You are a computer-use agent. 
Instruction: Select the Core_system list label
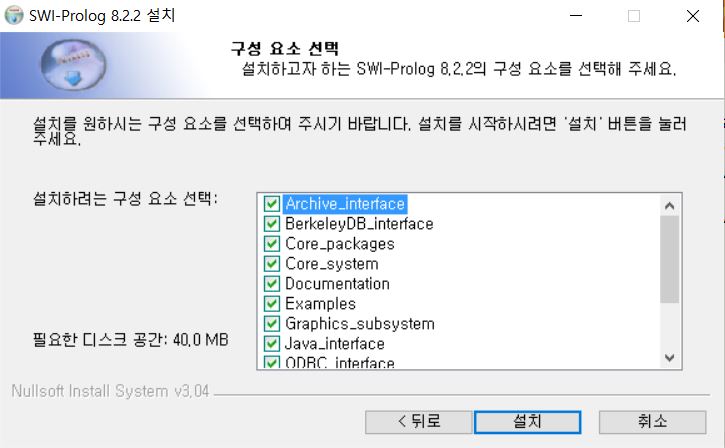click(x=332, y=264)
